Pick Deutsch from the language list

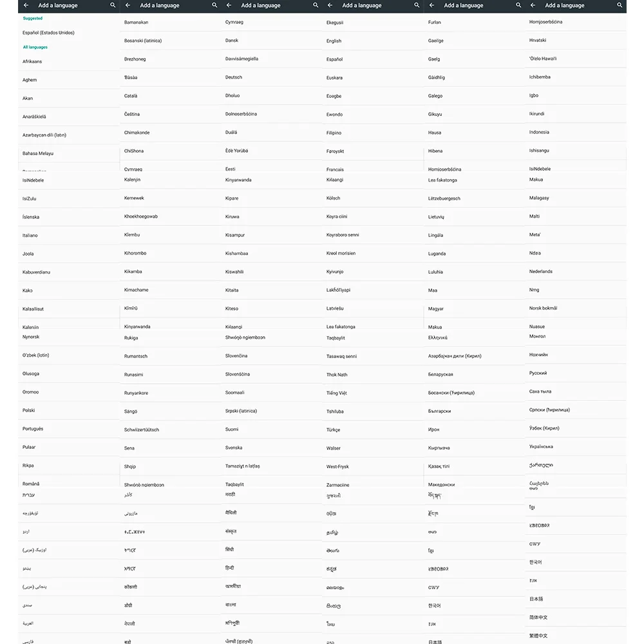click(271, 77)
